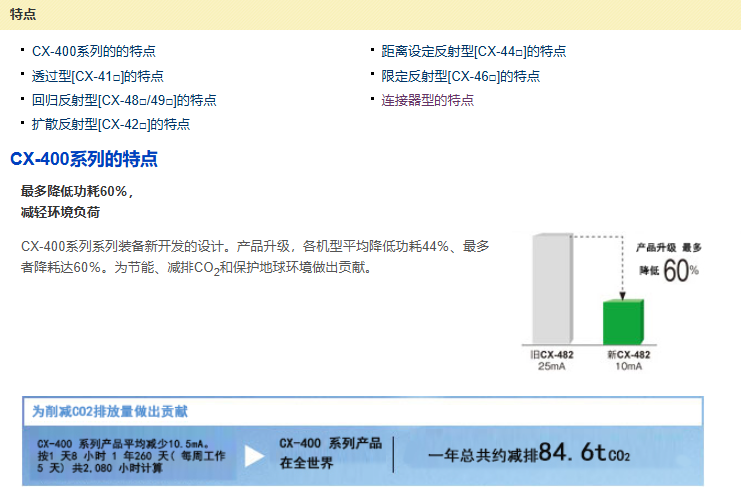The height and width of the screenshot is (493, 741).
Task: Click the paragraph beginning CX-400系列系列装备新开发的设计
Action: (x=255, y=257)
